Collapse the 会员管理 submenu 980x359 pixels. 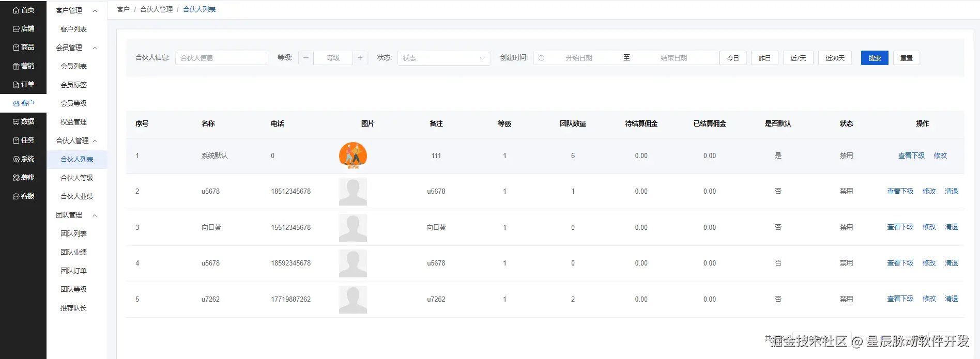click(x=95, y=48)
